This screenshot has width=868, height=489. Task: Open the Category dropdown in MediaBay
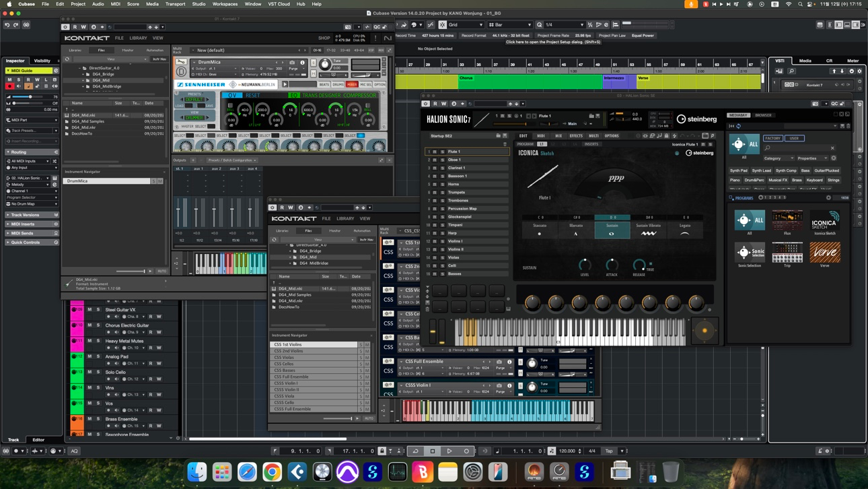[x=779, y=158]
